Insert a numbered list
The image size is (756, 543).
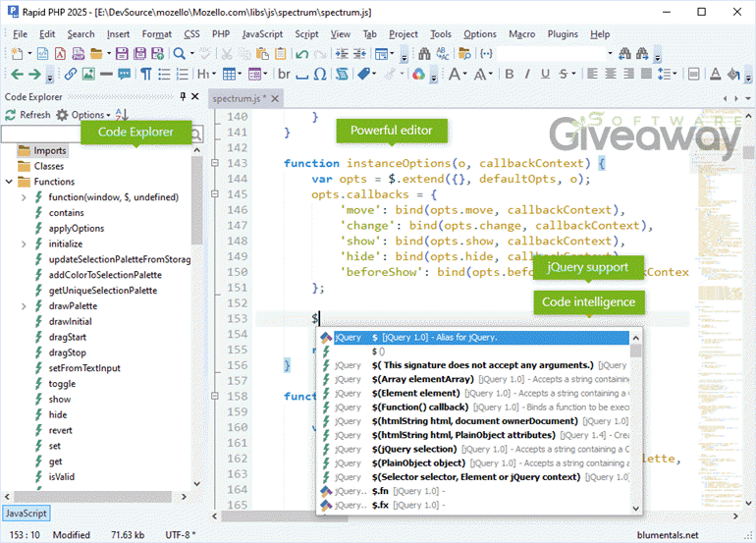coord(183,75)
